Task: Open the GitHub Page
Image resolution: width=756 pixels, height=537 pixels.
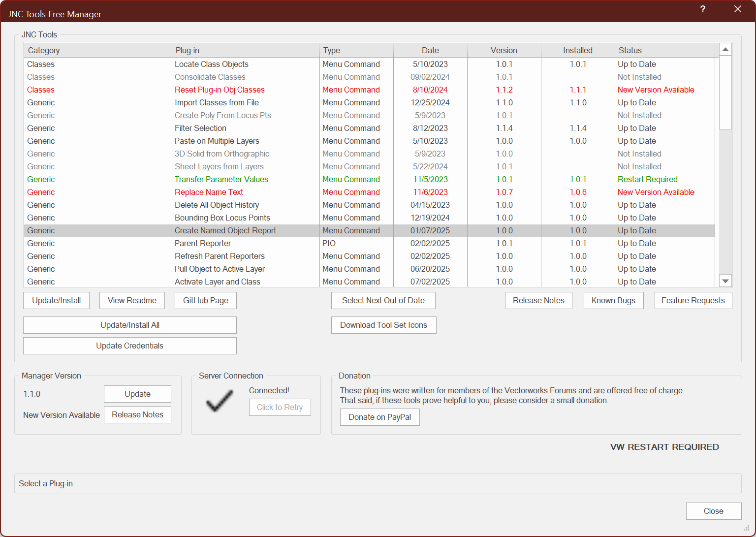Action: click(205, 300)
